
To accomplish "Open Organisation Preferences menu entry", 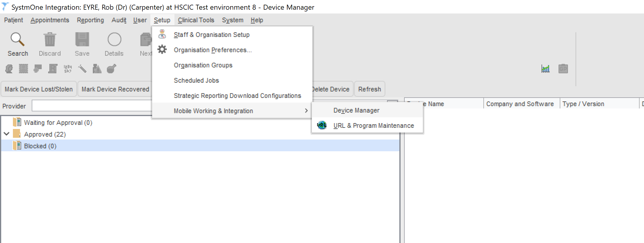I will click(x=213, y=50).
